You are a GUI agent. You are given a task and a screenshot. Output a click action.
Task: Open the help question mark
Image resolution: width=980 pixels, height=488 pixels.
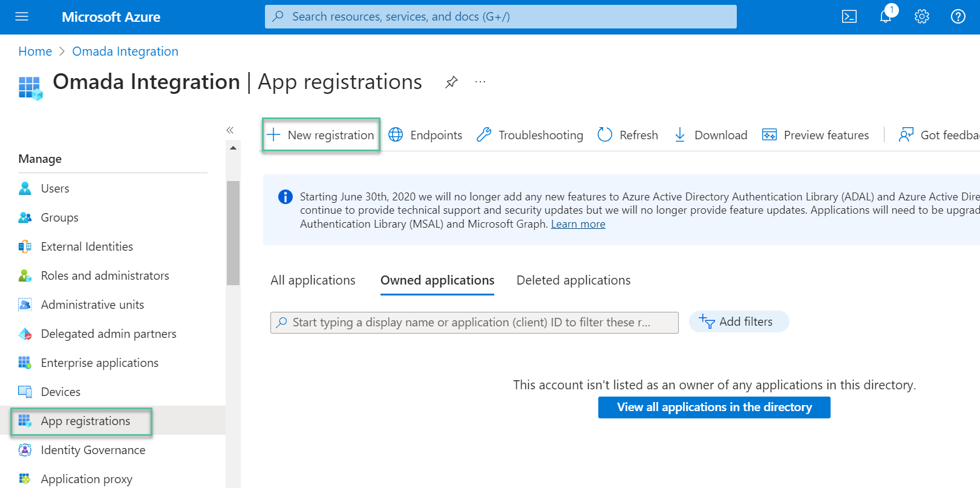pyautogui.click(x=958, y=17)
